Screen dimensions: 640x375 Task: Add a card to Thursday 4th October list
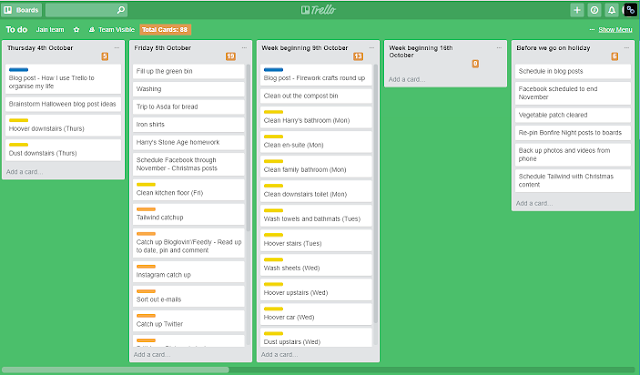(x=24, y=172)
